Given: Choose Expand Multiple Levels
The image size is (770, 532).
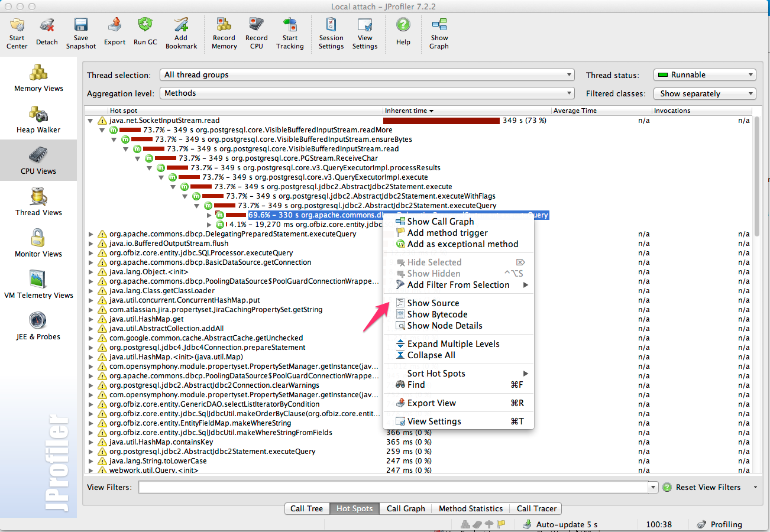Looking at the screenshot, I should [x=458, y=344].
